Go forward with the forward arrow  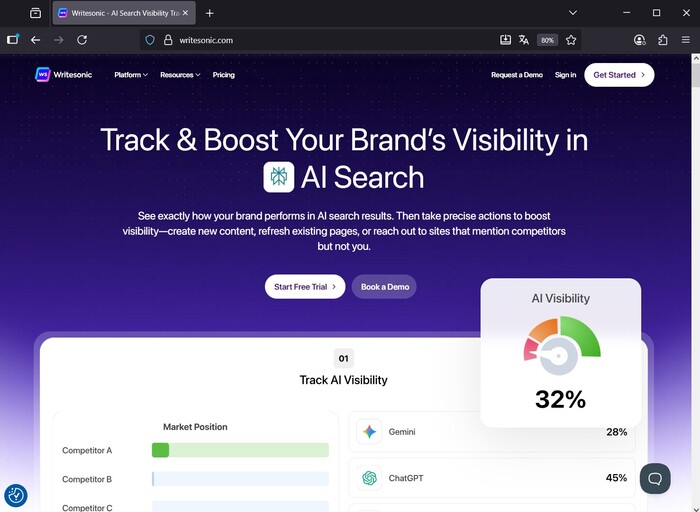[x=58, y=40]
